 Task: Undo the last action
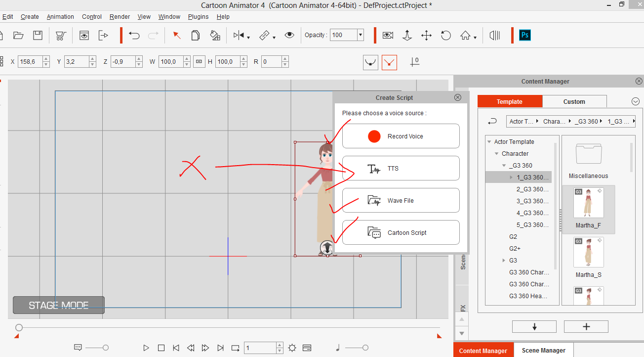(134, 35)
